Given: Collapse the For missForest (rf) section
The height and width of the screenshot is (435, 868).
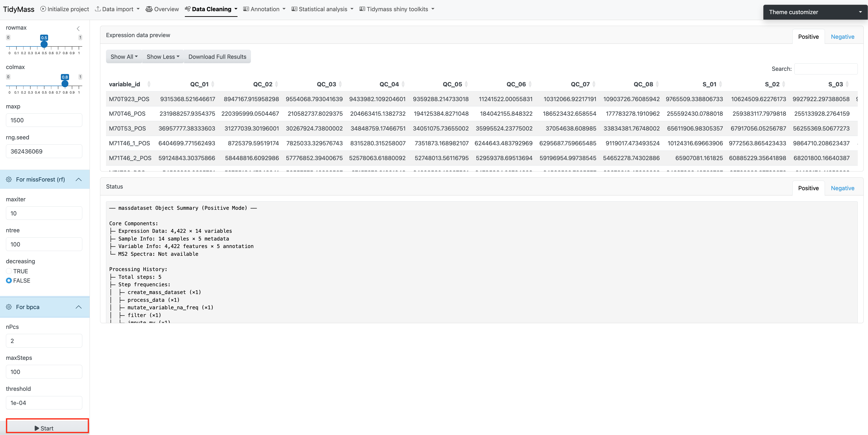Looking at the screenshot, I should [x=78, y=179].
